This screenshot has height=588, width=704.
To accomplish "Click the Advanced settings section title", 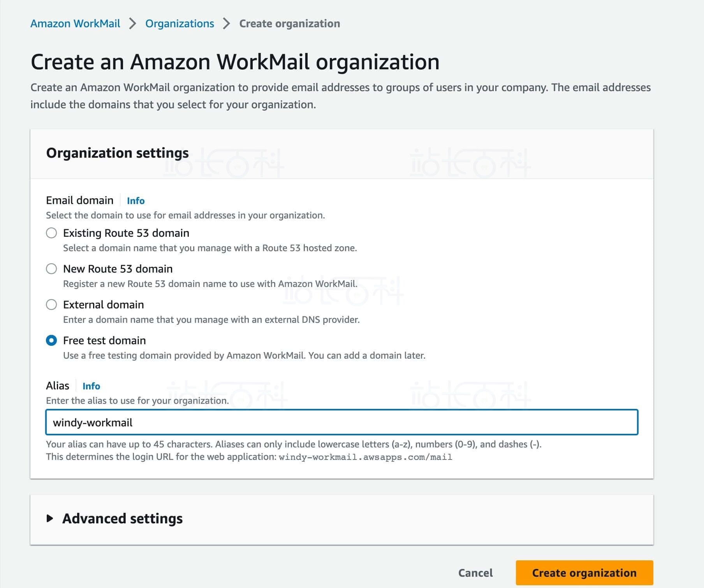I will pyautogui.click(x=122, y=519).
